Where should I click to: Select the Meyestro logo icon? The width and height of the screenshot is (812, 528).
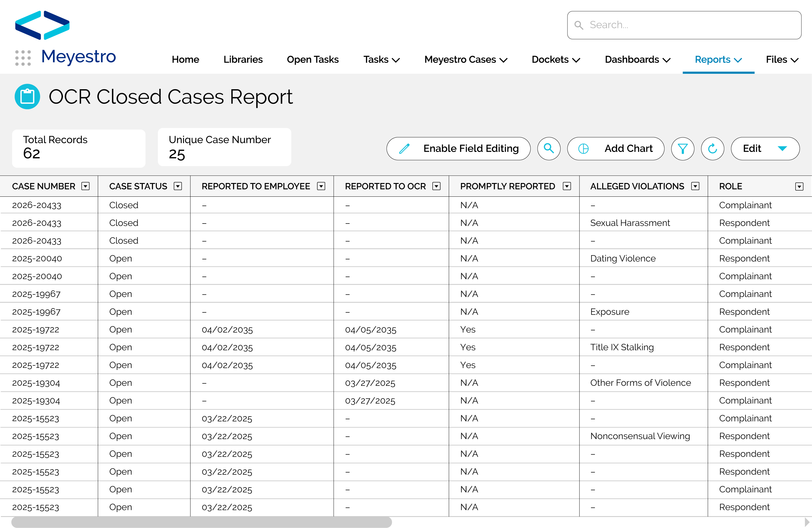[42, 24]
